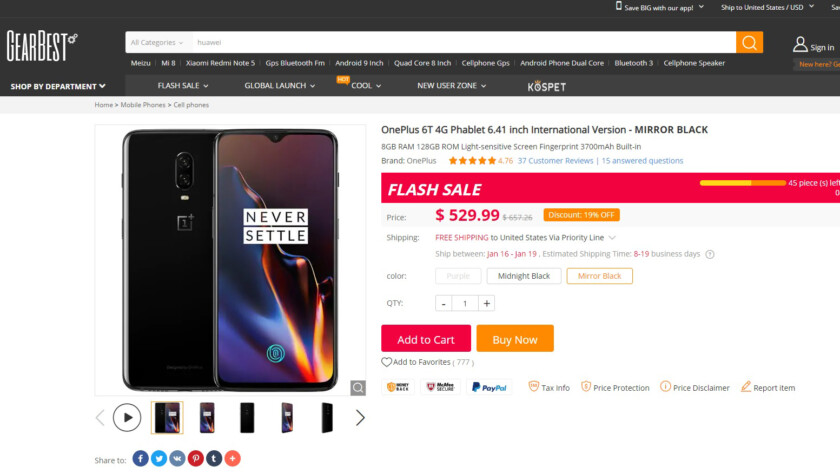Choose the Purple color option
This screenshot has height=473, width=840.
click(x=458, y=276)
